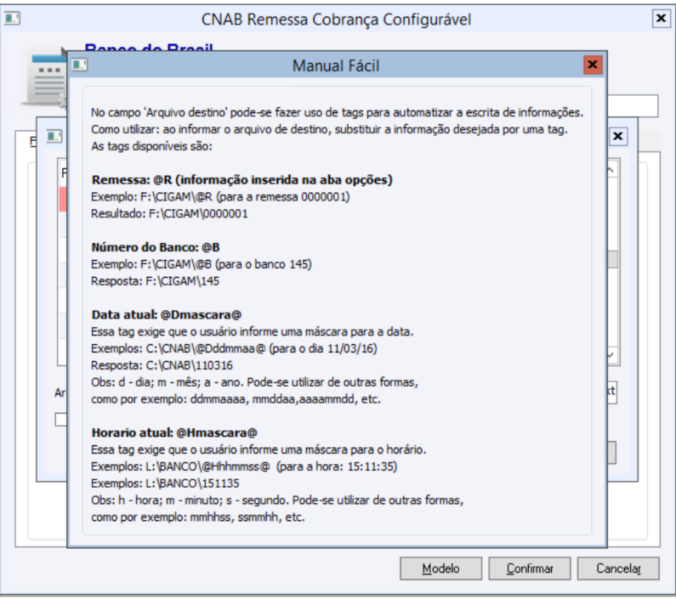This screenshot has height=599, width=676.
Task: Click the Manual Fácil title bar window icon
Action: tap(79, 65)
